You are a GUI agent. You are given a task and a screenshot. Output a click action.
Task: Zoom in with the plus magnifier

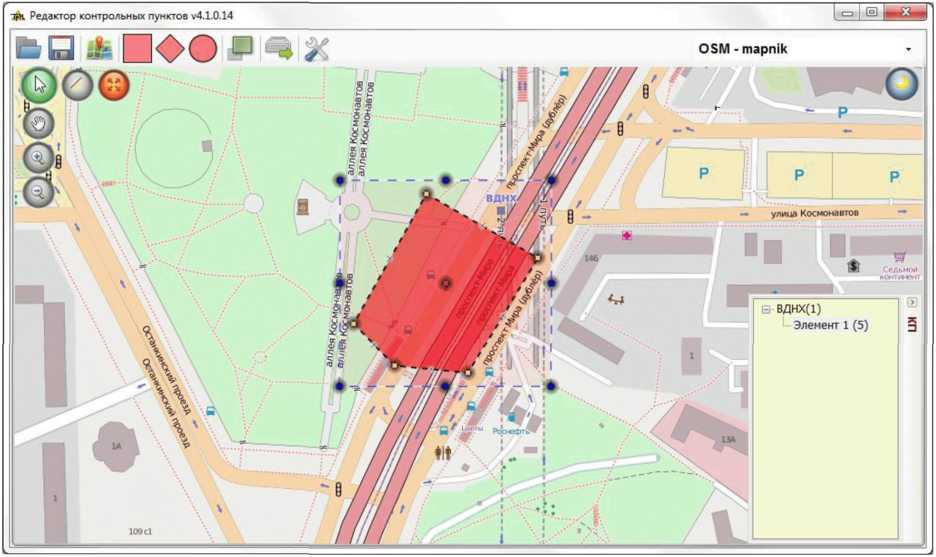[x=39, y=158]
